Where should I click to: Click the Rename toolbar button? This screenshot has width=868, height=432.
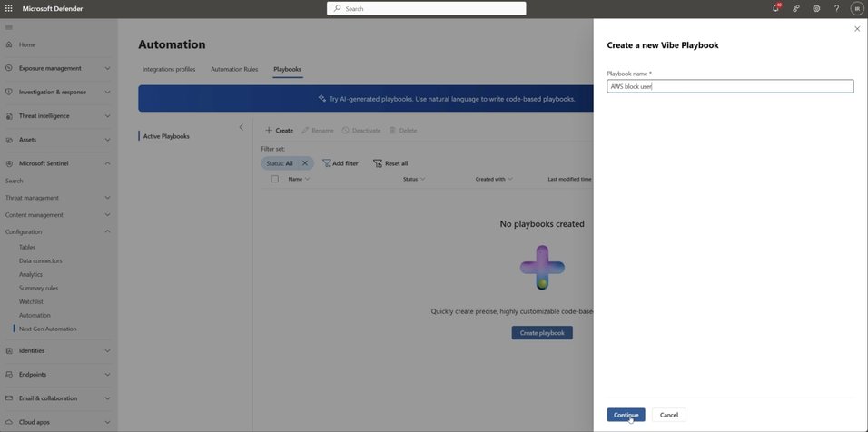[x=318, y=131]
